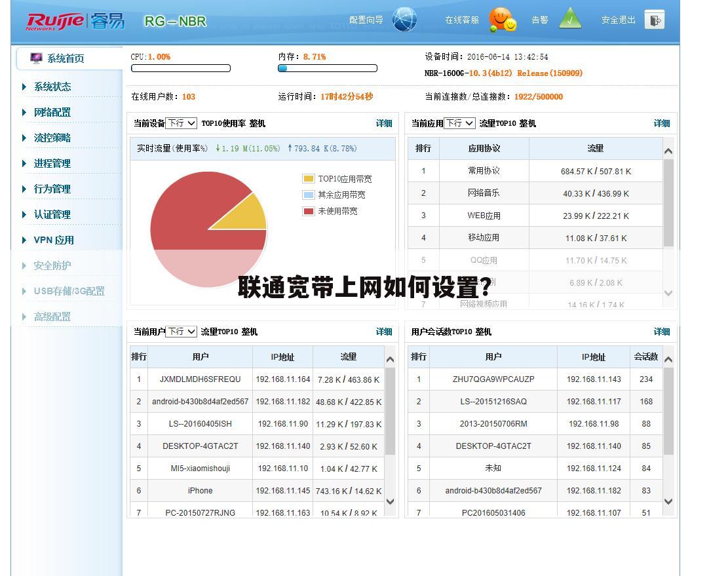Screen dimensions: 728x576
Task: Click the 安全退出 label
Action: pyautogui.click(x=619, y=20)
